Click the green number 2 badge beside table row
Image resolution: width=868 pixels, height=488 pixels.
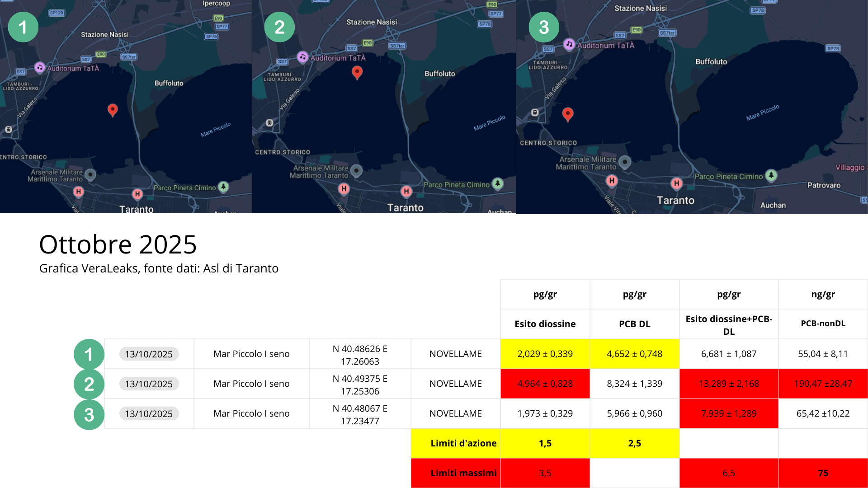(x=89, y=384)
